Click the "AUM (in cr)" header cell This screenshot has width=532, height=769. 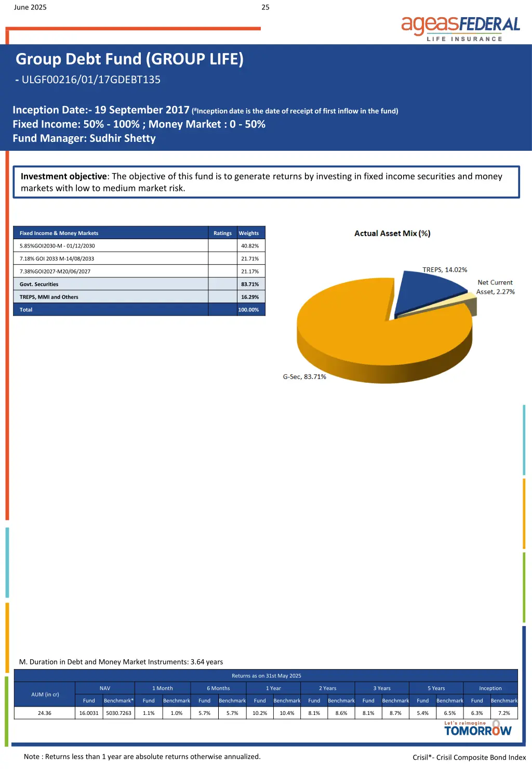coord(45,694)
